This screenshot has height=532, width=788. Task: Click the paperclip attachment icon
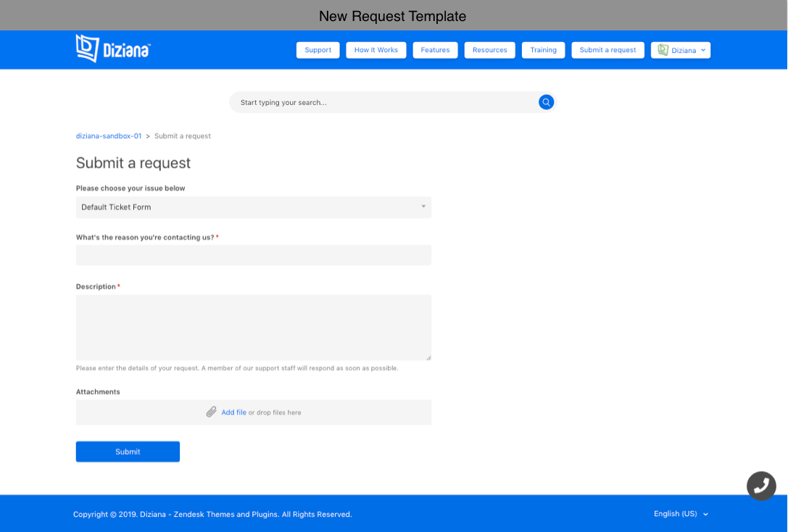pos(211,412)
